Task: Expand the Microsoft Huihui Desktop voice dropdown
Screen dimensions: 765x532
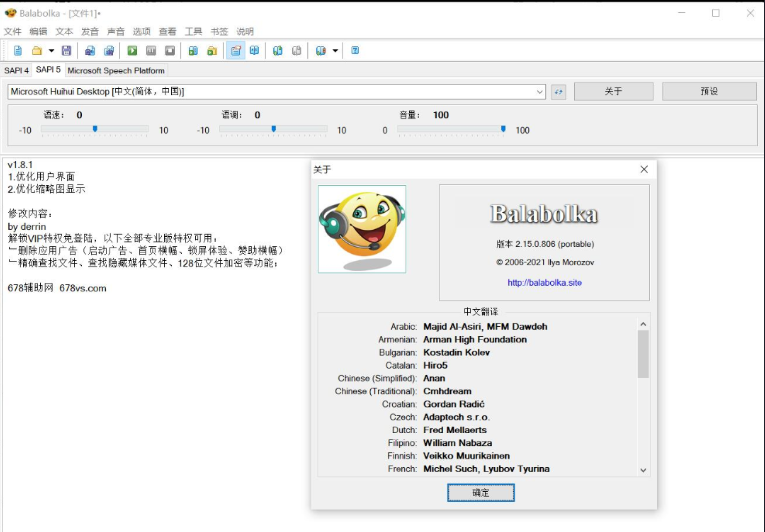Action: 540,91
